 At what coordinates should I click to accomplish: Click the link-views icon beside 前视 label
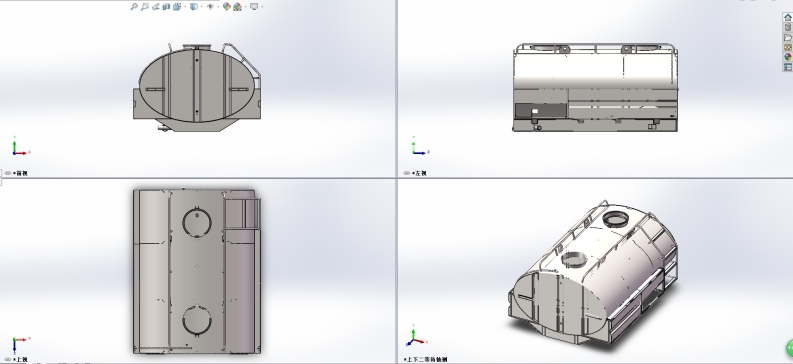[x=8, y=173]
